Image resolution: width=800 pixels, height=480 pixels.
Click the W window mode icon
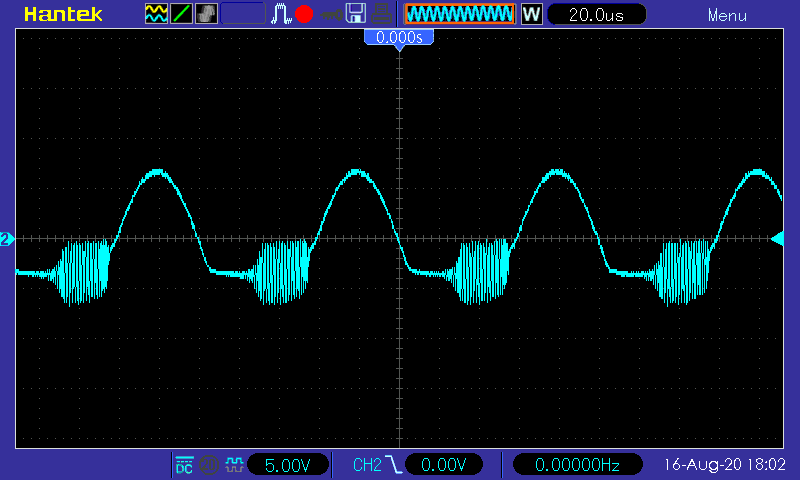531,14
